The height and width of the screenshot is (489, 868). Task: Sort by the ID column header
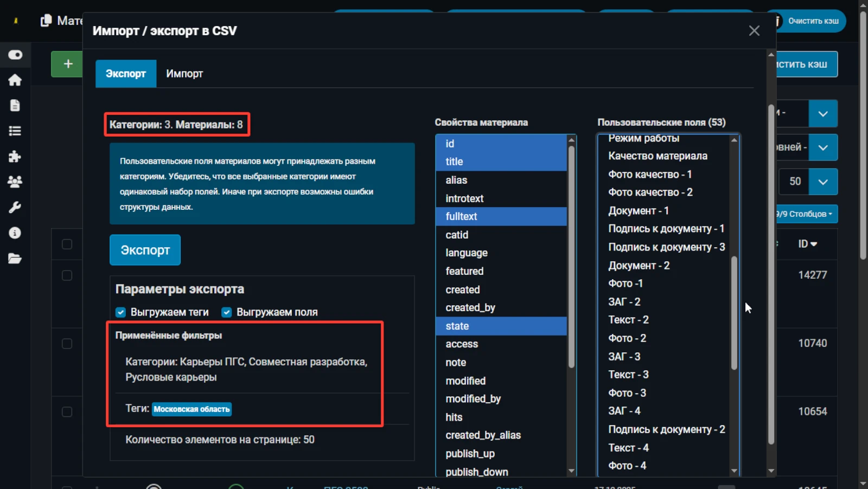point(807,244)
